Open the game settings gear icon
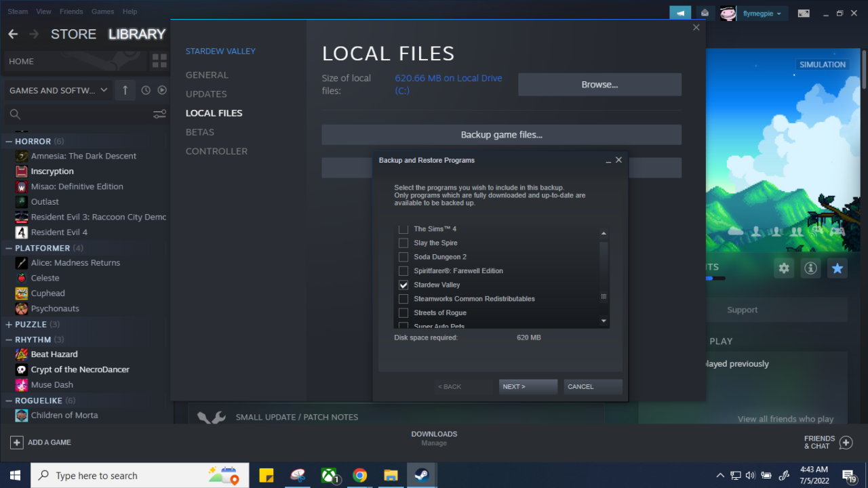This screenshot has height=488, width=868. point(784,268)
